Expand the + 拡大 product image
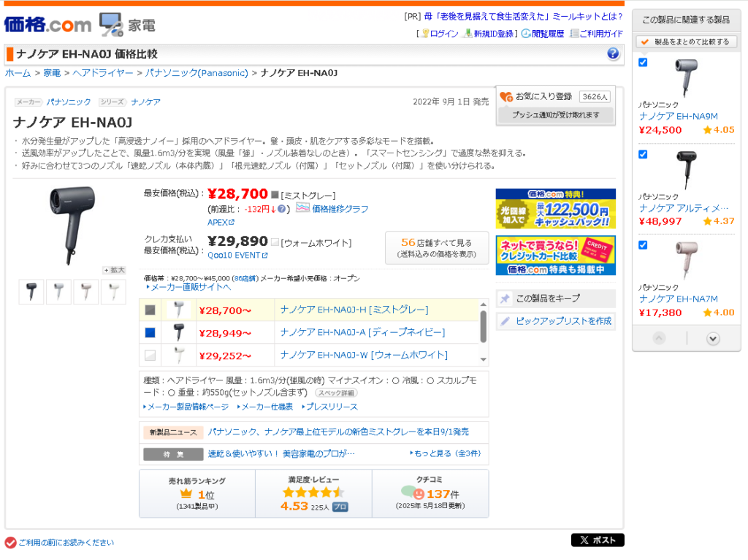Image resolution: width=748 pixels, height=560 pixels. pyautogui.click(x=114, y=270)
